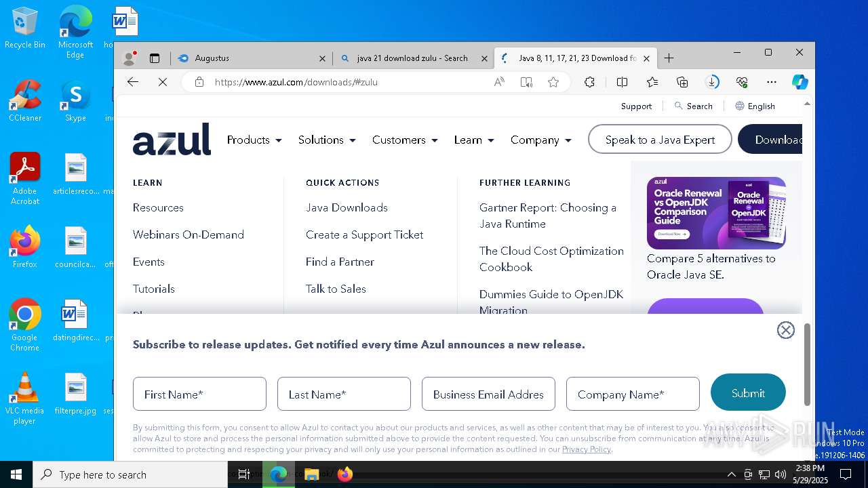Close the Java 8, 11, 17 Download tab
Image resolution: width=868 pixels, height=488 pixels.
(646, 58)
